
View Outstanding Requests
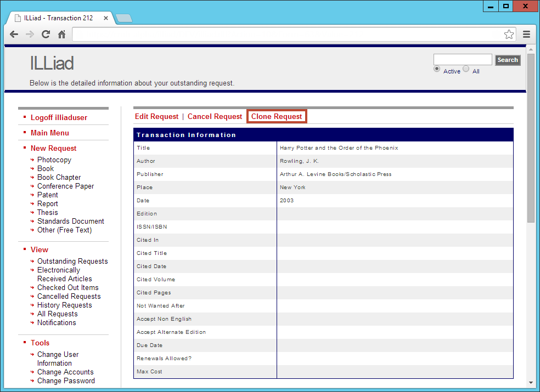pyautogui.click(x=72, y=261)
